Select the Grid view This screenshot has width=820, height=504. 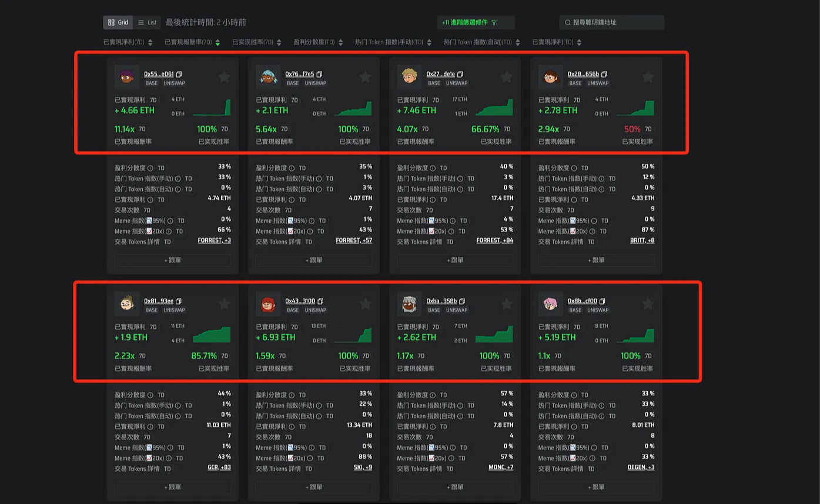pos(118,22)
